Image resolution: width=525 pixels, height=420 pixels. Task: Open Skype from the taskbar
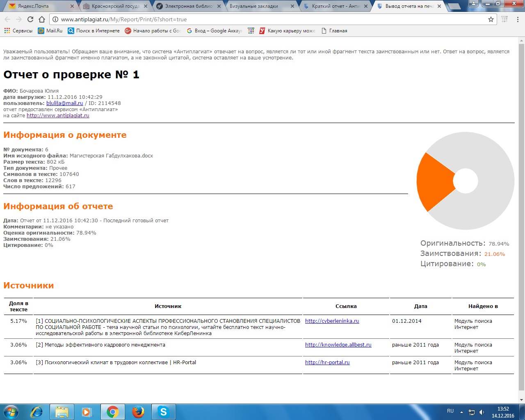point(163,412)
